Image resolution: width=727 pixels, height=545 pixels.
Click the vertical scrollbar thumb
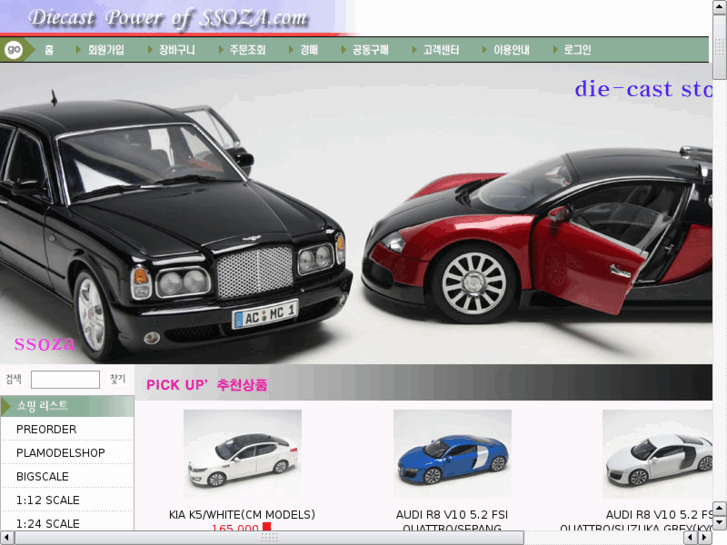tap(720, 47)
